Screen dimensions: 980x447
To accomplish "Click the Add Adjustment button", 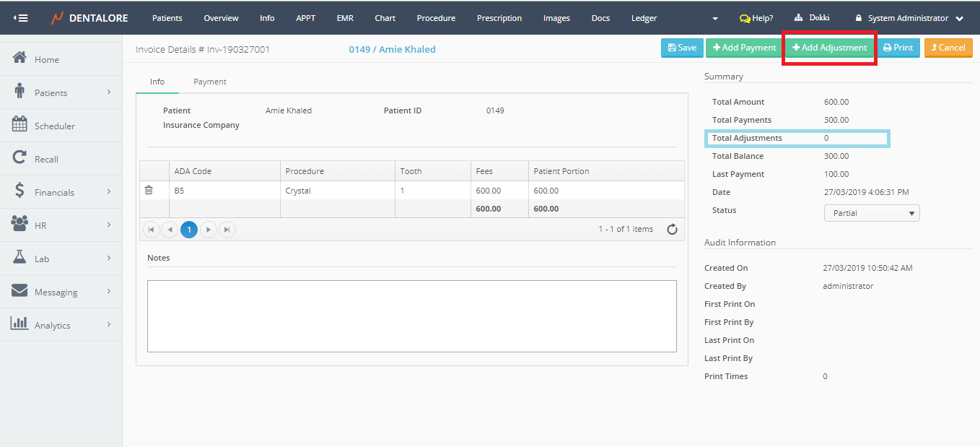I will coord(830,48).
